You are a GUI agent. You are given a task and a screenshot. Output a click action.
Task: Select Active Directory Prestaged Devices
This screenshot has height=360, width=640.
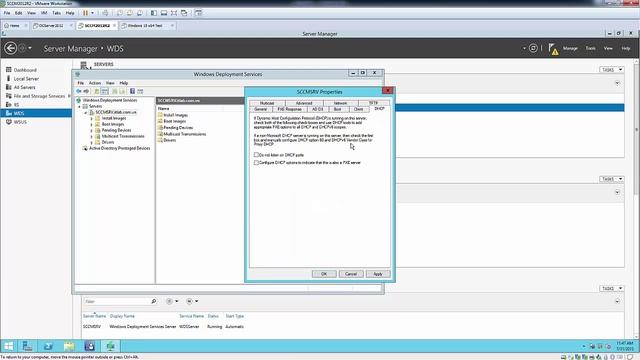pos(120,148)
